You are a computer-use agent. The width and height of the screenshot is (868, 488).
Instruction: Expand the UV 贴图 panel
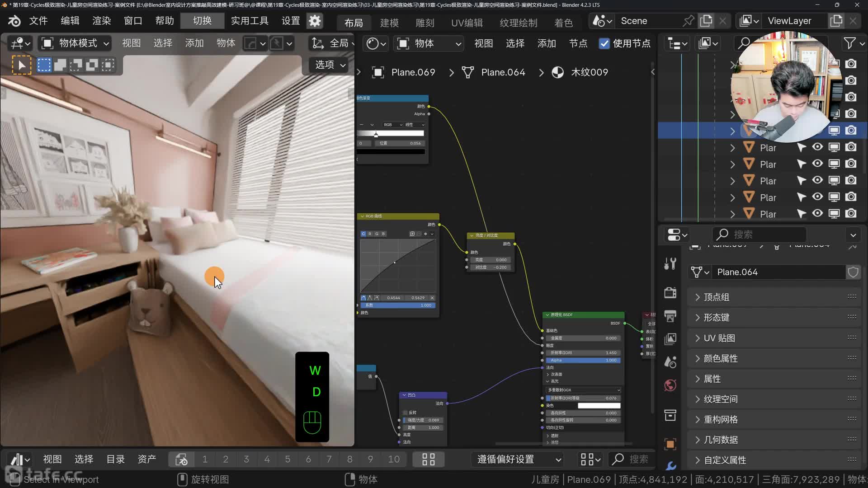(719, 338)
